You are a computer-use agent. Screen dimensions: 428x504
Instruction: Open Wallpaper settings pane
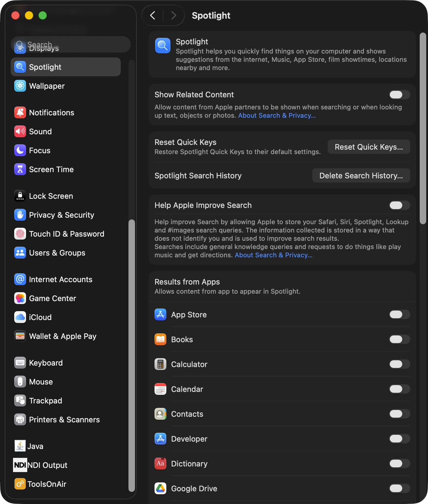point(66,86)
